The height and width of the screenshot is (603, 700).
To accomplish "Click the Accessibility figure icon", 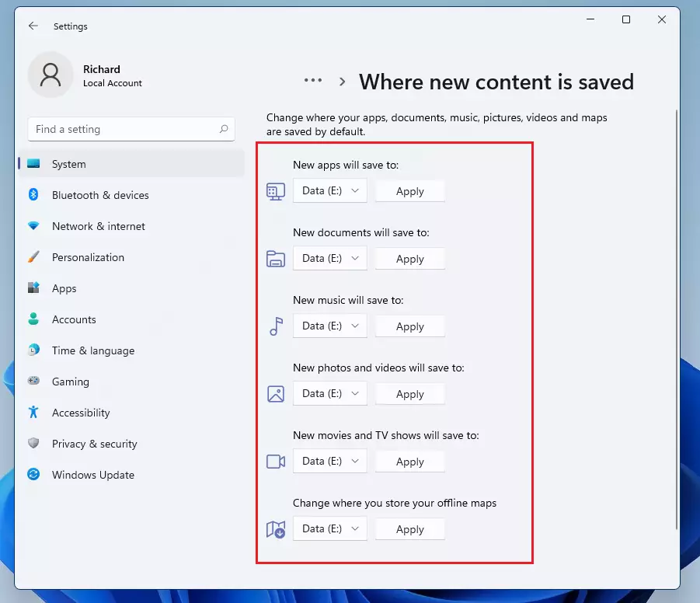I will (33, 412).
